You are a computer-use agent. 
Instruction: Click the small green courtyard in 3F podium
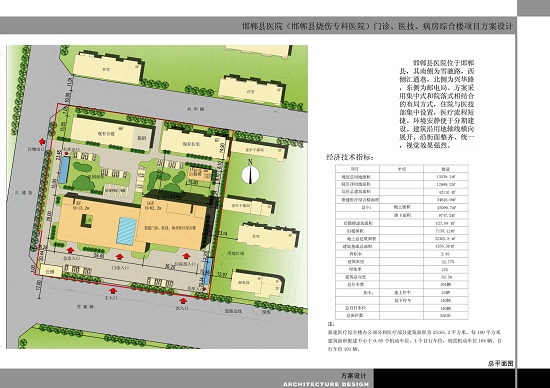pyautogui.click(x=87, y=221)
